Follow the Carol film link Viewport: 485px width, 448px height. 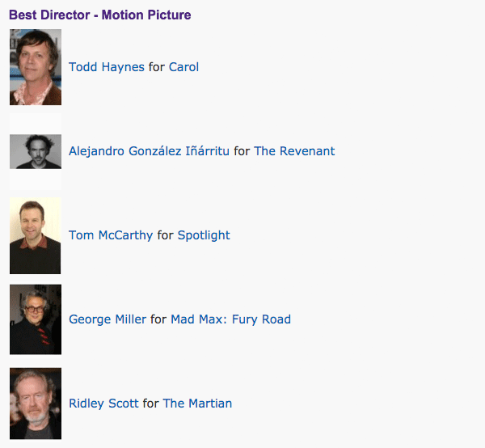point(183,67)
